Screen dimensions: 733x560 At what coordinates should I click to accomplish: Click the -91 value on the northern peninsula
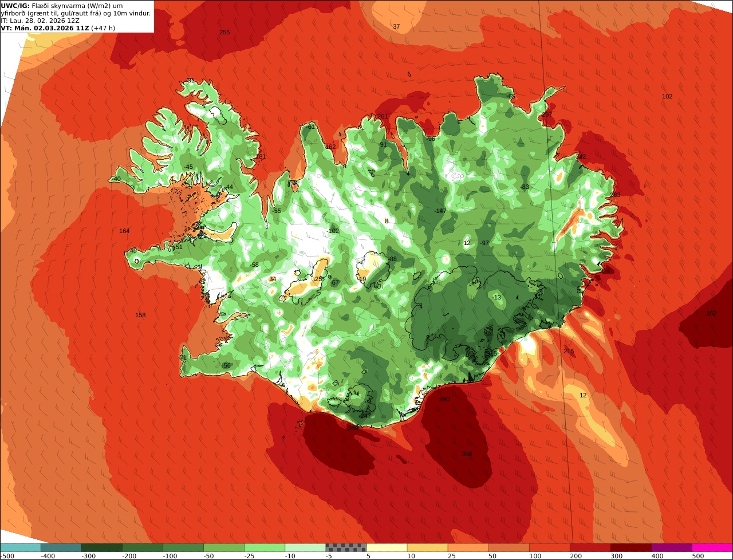pyautogui.click(x=383, y=144)
